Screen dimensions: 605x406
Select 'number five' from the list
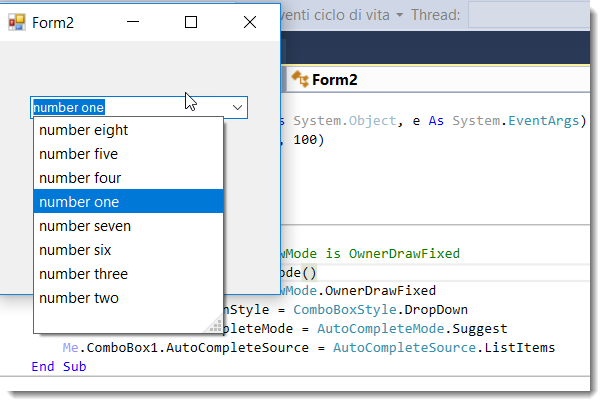point(78,154)
